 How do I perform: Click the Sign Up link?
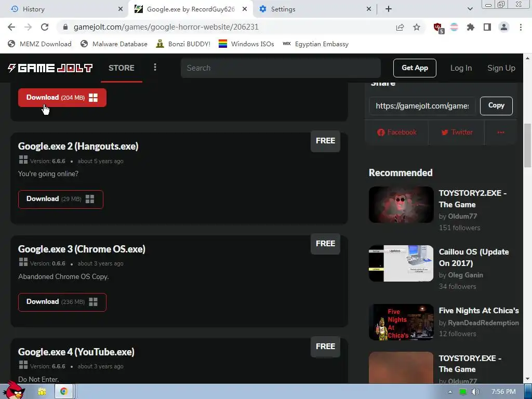coord(501,68)
